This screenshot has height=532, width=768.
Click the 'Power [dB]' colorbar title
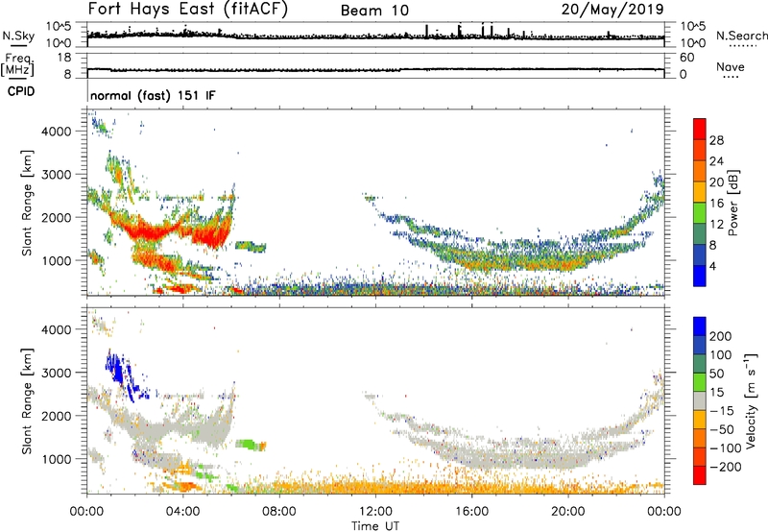[732, 203]
